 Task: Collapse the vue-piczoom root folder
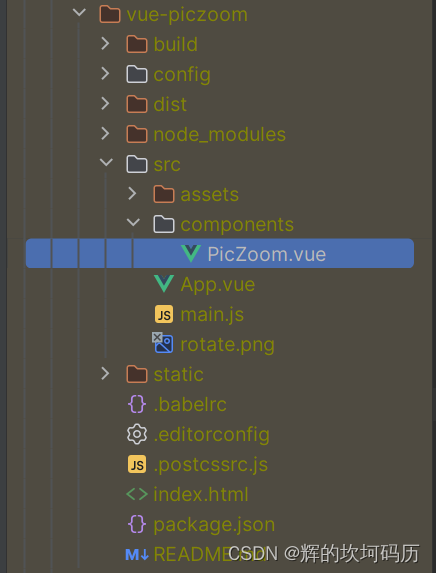point(79,12)
